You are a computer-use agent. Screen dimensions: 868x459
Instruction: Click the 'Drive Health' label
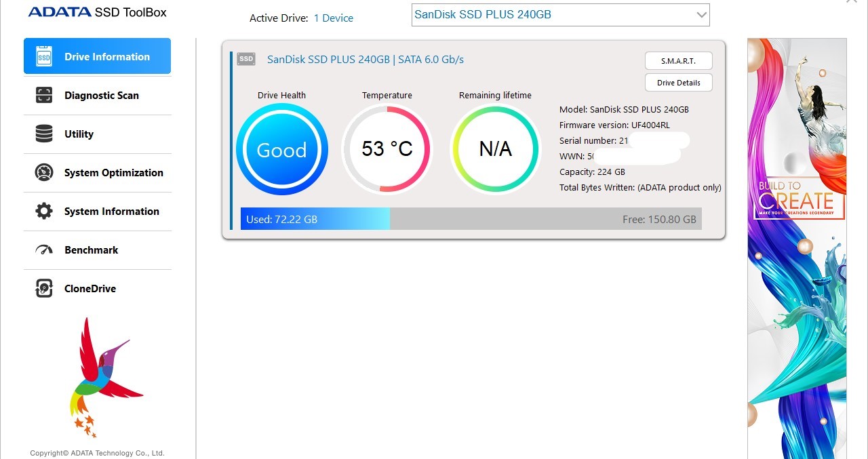(x=281, y=96)
